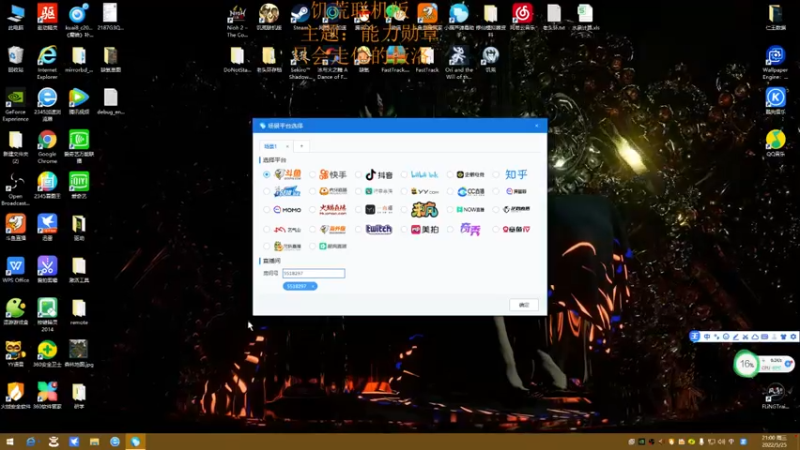Screen dimensions: 800x450
Task: Open the debug_en file on the desktop
Action: click(x=110, y=101)
